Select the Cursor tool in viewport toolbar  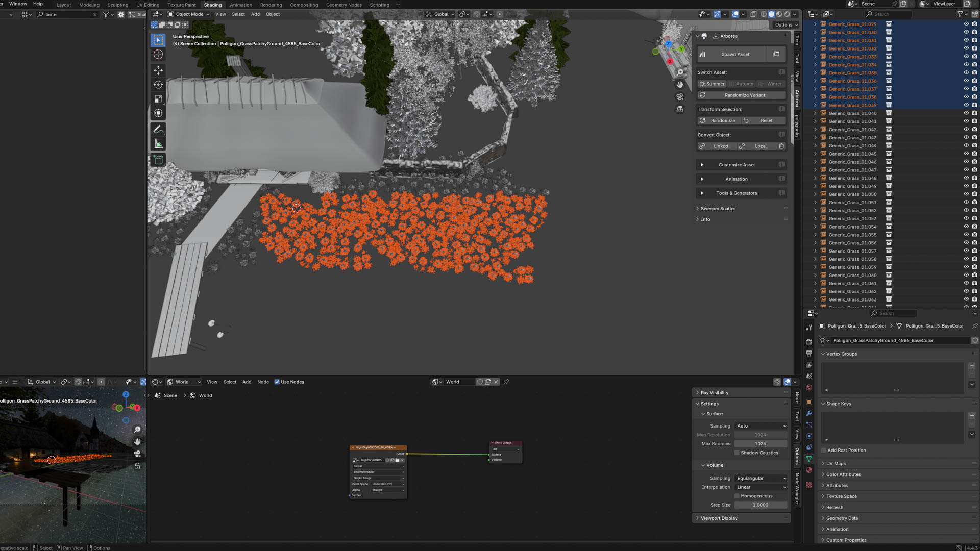coord(158,55)
